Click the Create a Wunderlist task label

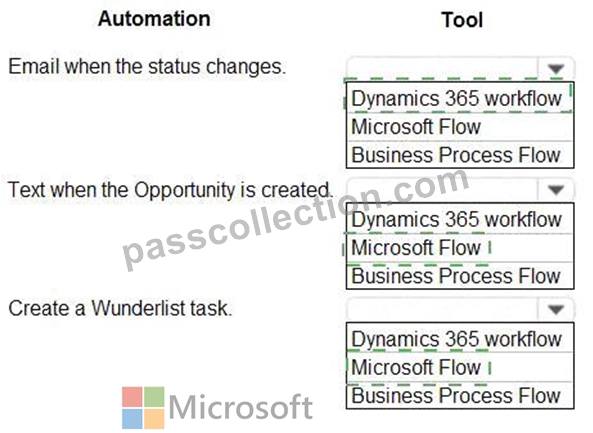click(120, 308)
